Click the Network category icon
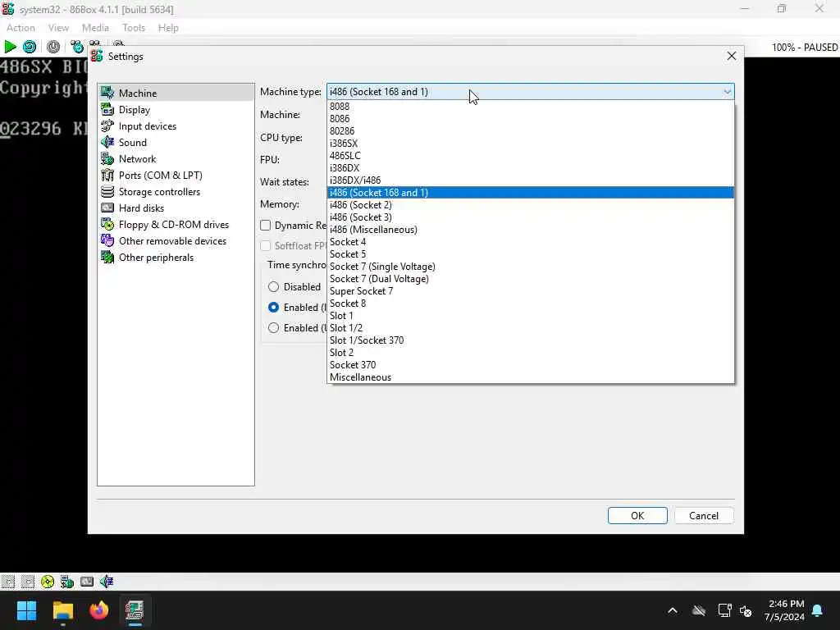Image resolution: width=840 pixels, height=630 pixels. tap(107, 158)
